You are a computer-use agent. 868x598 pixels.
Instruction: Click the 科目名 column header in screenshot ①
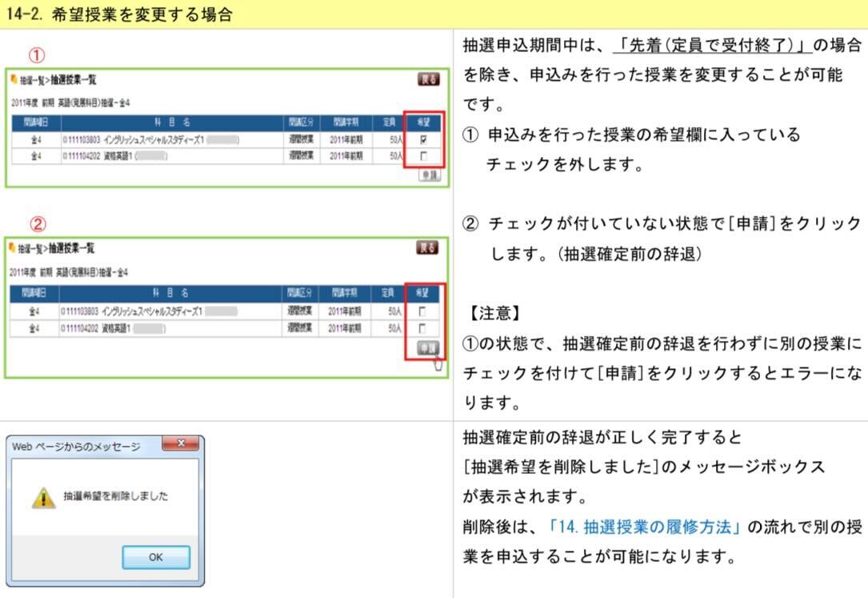point(171,122)
